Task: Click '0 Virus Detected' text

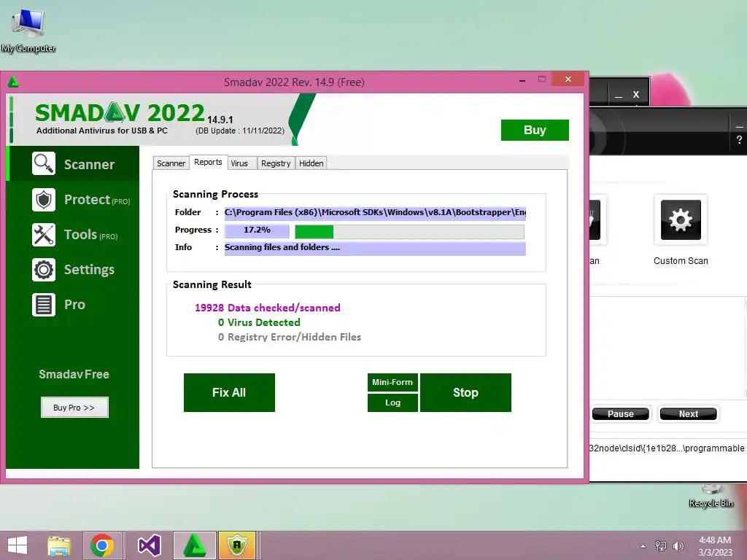Action: pyautogui.click(x=259, y=322)
